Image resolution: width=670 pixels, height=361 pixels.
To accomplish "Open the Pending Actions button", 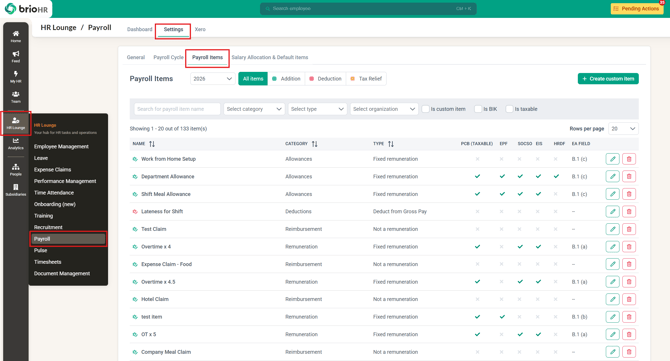I will (636, 9).
